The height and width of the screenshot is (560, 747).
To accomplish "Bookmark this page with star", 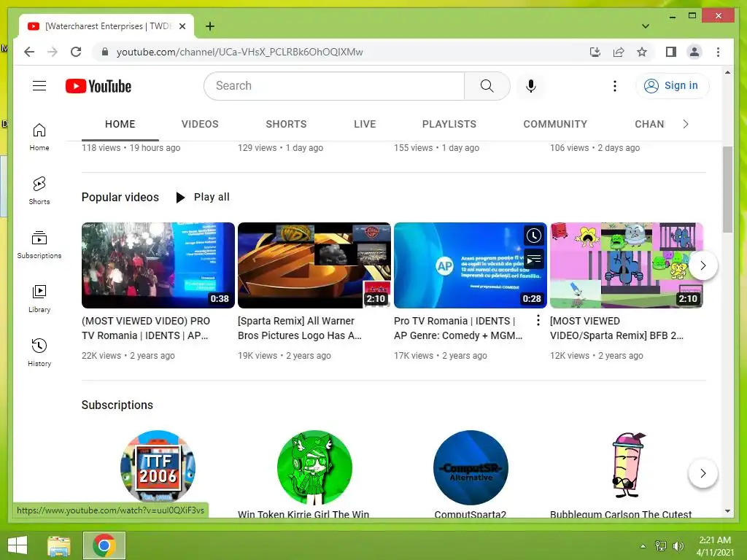I will pyautogui.click(x=642, y=52).
